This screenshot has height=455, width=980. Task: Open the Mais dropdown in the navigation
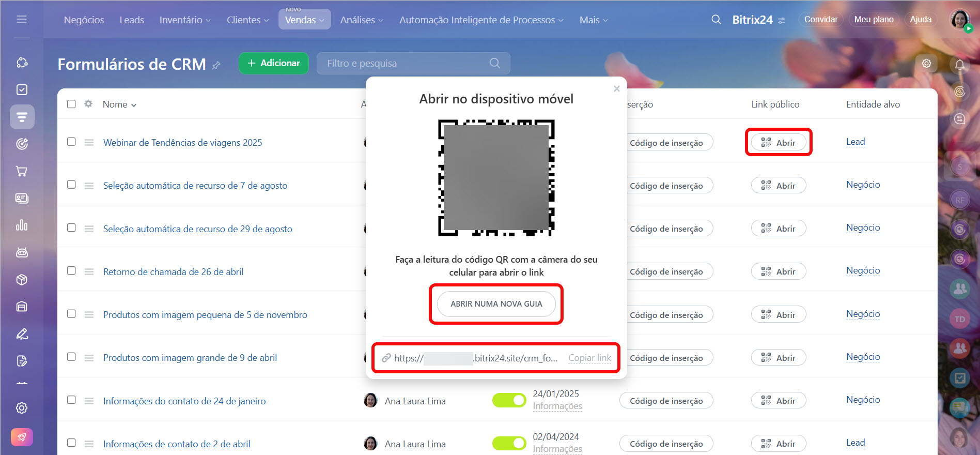[x=593, y=20]
